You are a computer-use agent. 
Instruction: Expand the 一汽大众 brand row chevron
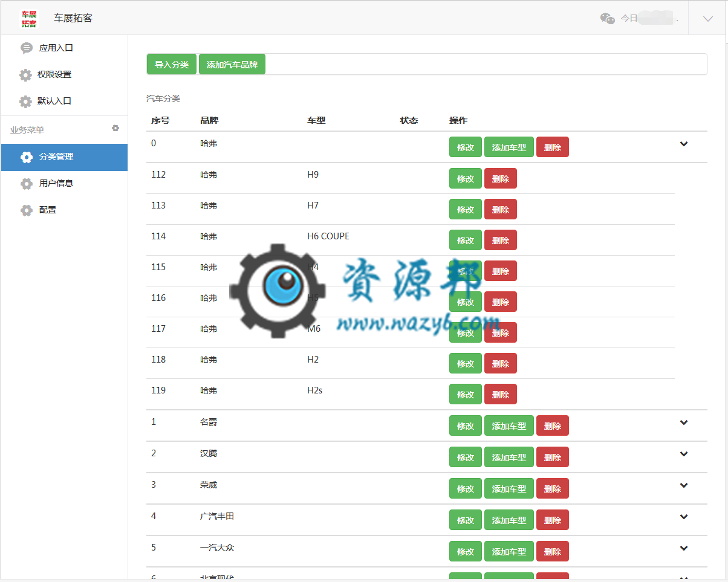tap(684, 548)
